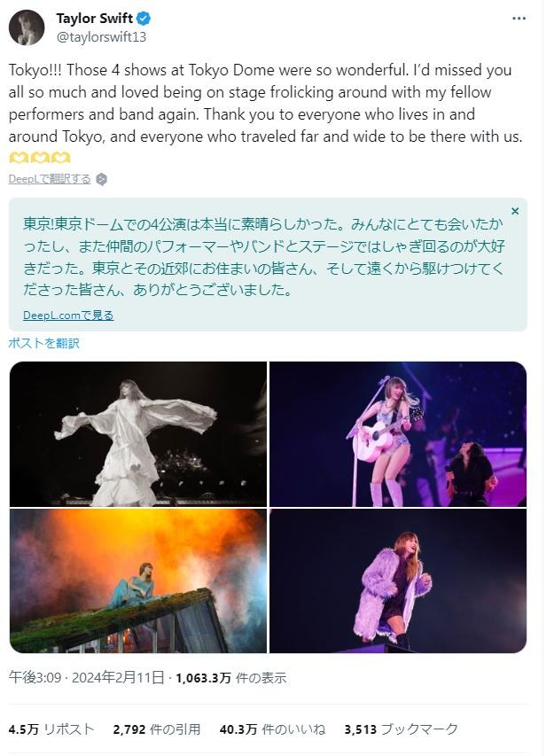Viewport: 554px width, 756px height.
Task: Click the @taylorswift13 handle
Action: (101, 37)
